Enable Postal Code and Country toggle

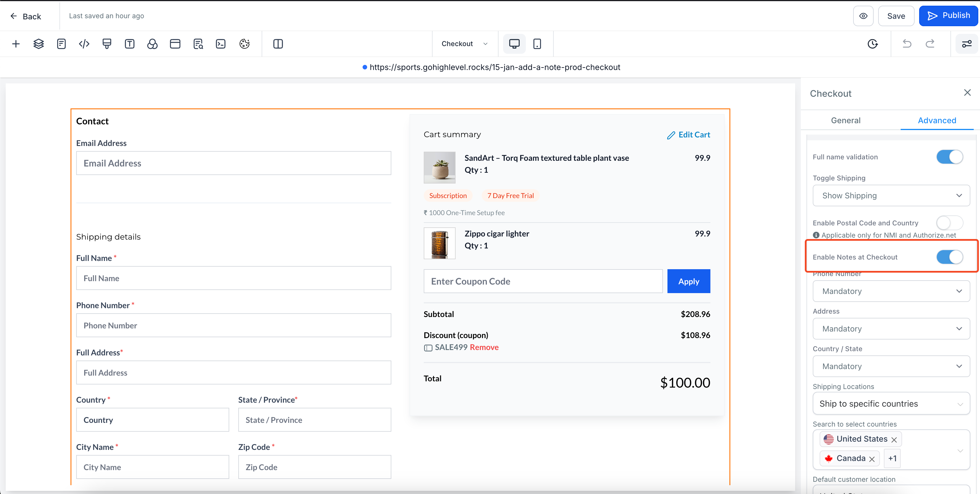point(949,223)
